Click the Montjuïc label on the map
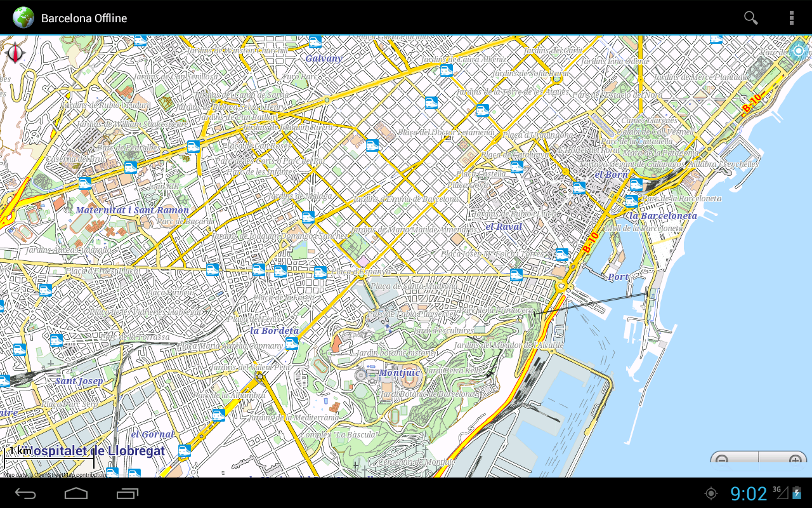 [x=399, y=373]
